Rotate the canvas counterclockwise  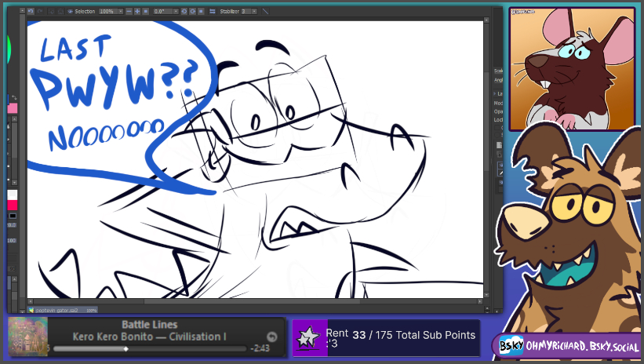(x=184, y=12)
